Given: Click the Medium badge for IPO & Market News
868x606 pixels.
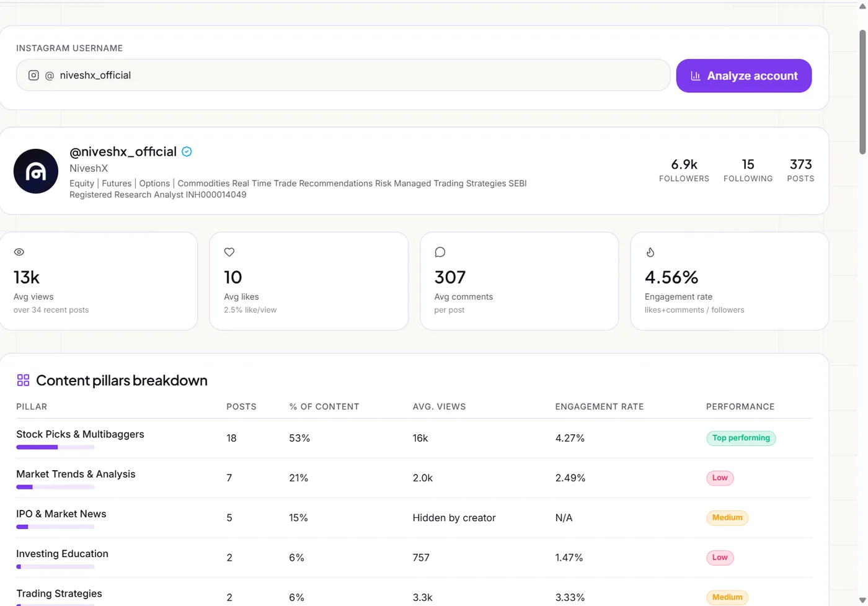Looking at the screenshot, I should click(x=727, y=517).
